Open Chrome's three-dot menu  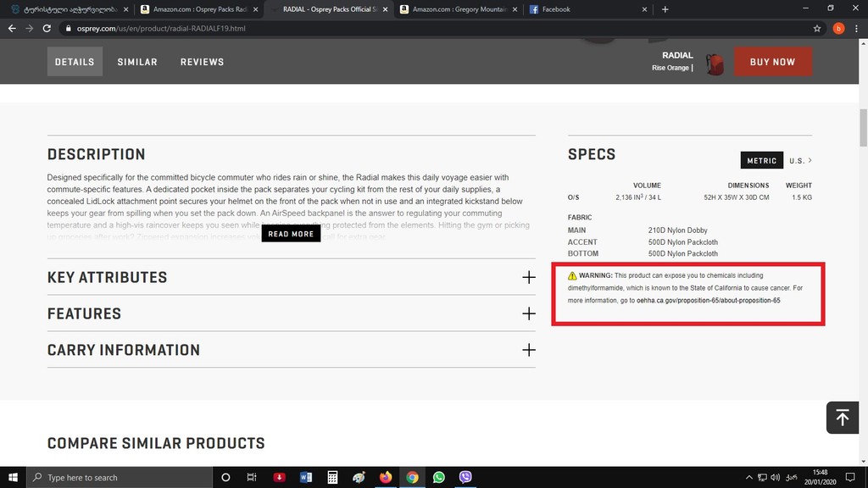[x=856, y=28]
